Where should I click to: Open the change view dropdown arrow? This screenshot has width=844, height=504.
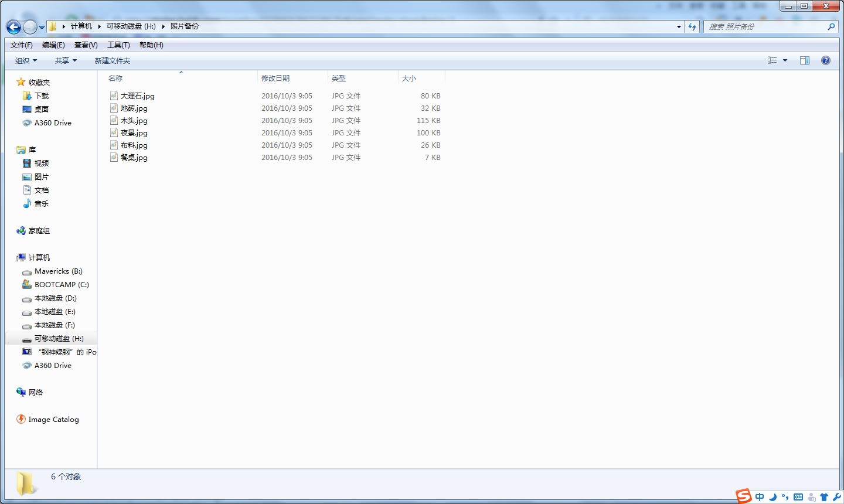click(785, 60)
